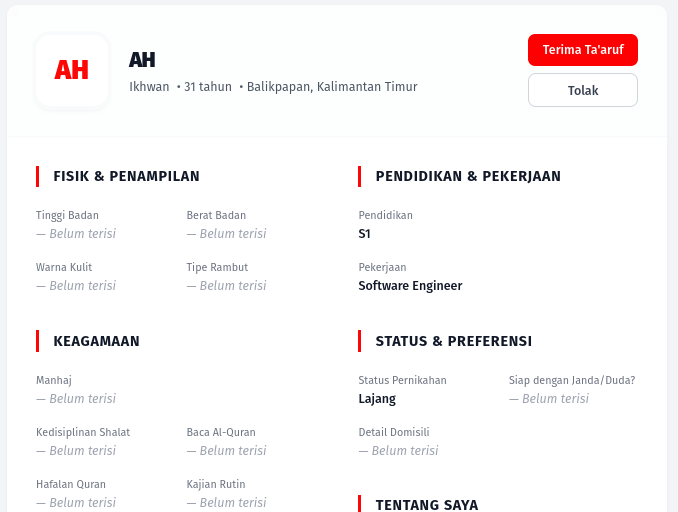Click the Software Engineer job value
The image size is (678, 512).
(x=410, y=286)
